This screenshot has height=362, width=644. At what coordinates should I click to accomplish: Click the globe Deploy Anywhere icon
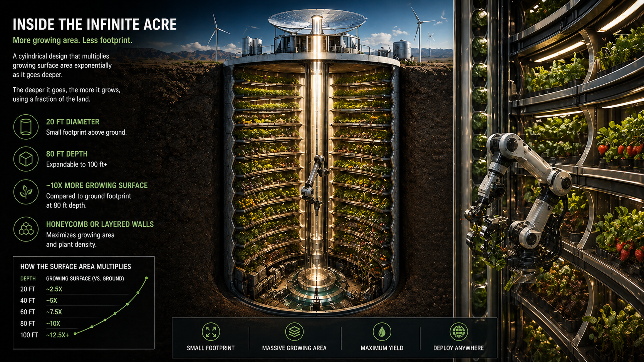[458, 332]
